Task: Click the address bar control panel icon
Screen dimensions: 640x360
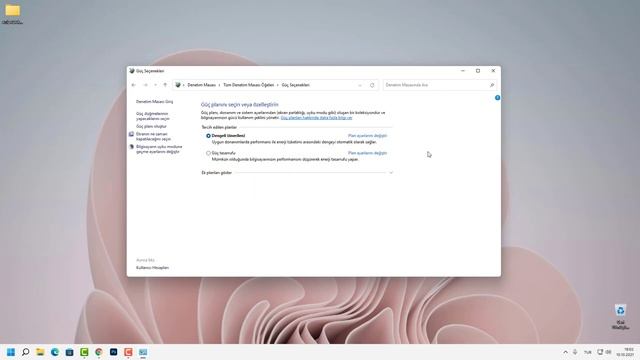Action: pos(178,85)
